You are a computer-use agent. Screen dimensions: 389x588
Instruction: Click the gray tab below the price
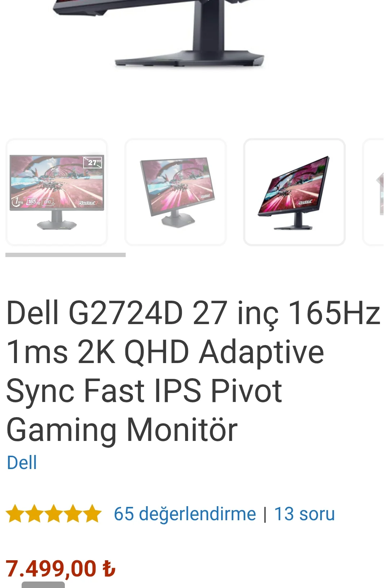tap(43, 585)
